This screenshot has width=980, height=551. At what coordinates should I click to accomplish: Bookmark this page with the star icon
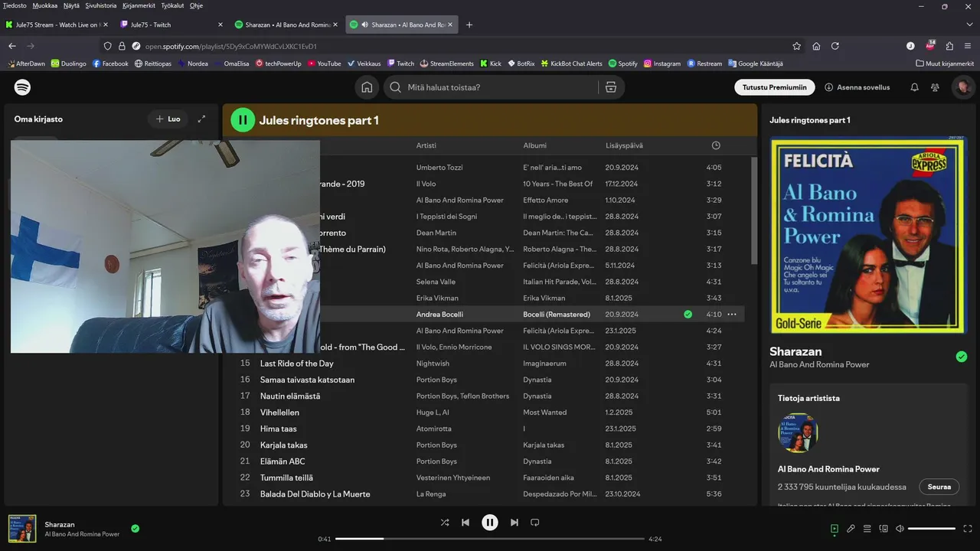pos(796,46)
